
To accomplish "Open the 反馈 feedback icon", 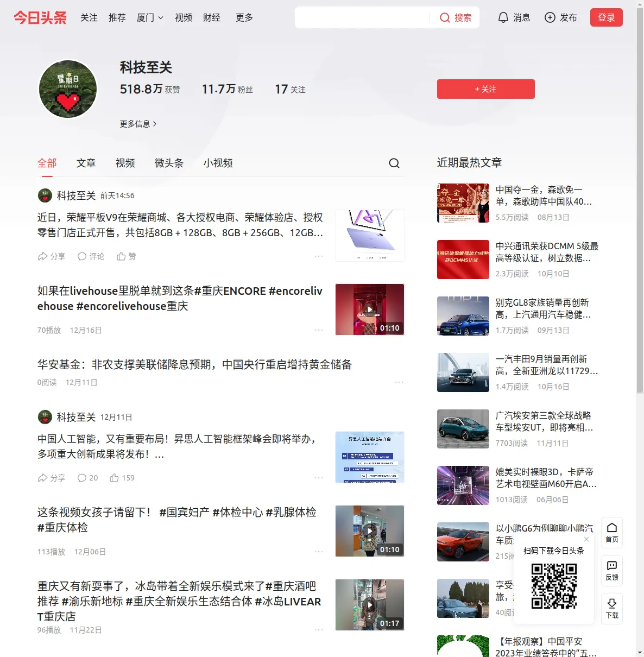I will pos(612,570).
